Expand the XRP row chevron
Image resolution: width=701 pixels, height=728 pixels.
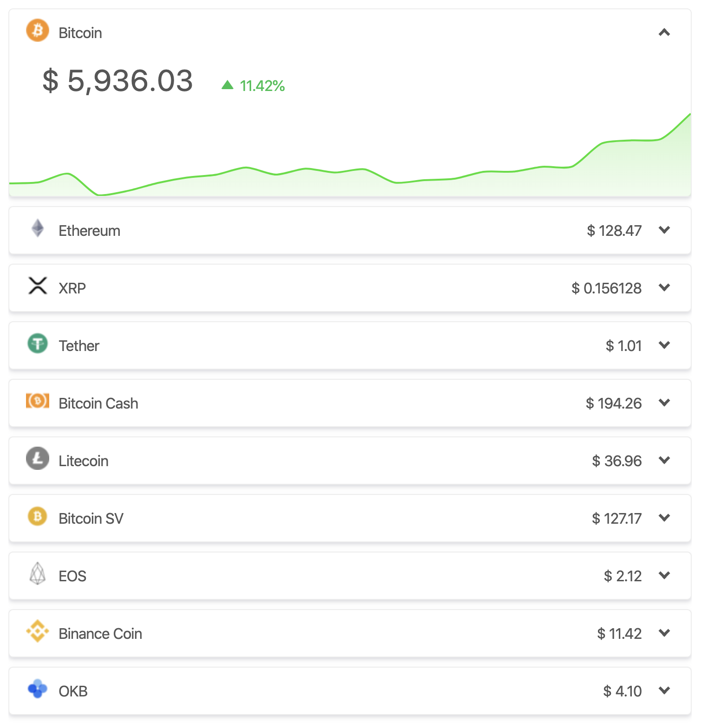664,287
